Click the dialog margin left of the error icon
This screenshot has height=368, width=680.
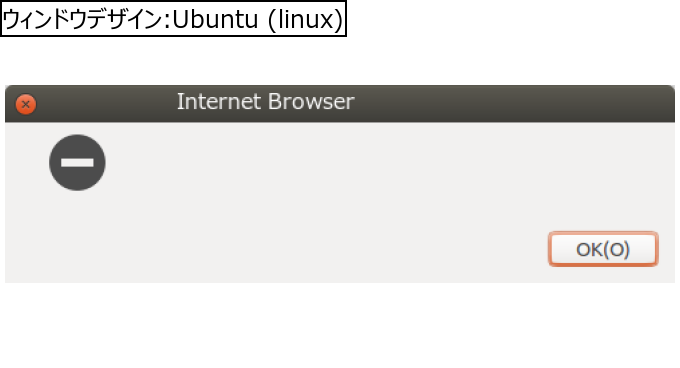click(26, 163)
